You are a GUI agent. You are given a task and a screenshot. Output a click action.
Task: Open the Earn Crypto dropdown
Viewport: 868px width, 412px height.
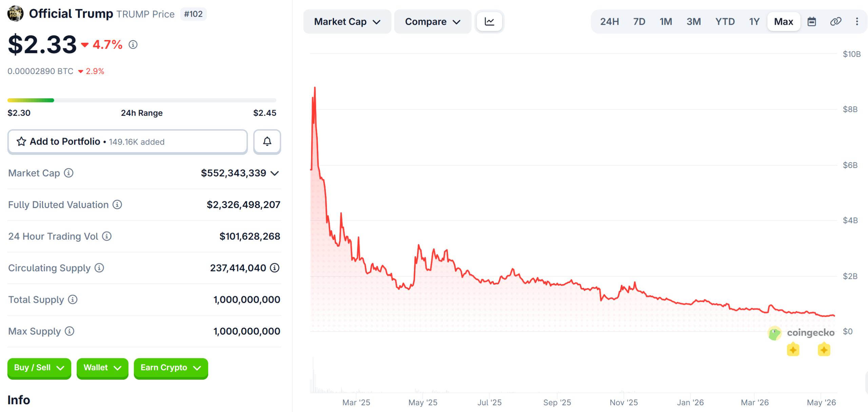(171, 368)
